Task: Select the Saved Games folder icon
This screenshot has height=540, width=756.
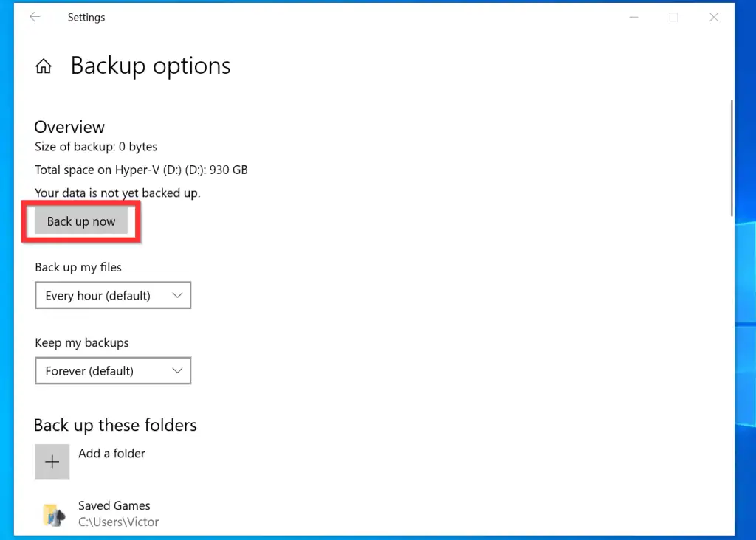Action: tap(52, 514)
